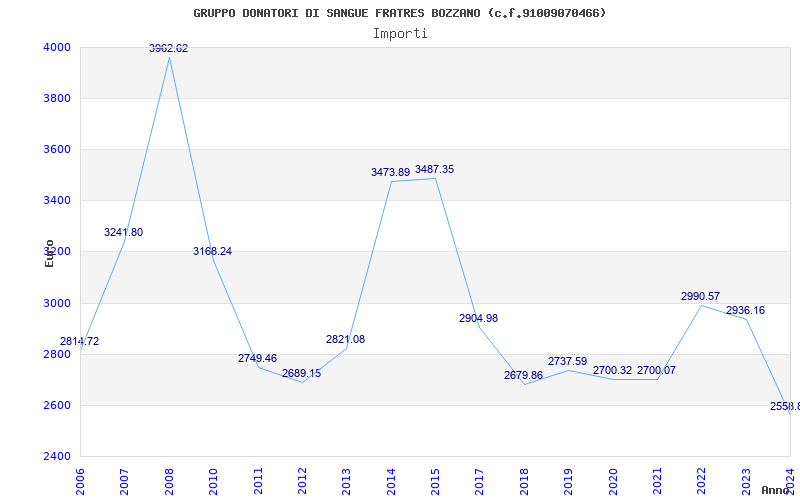
Task: Click the 2023 x-axis year label
Action: point(746,481)
